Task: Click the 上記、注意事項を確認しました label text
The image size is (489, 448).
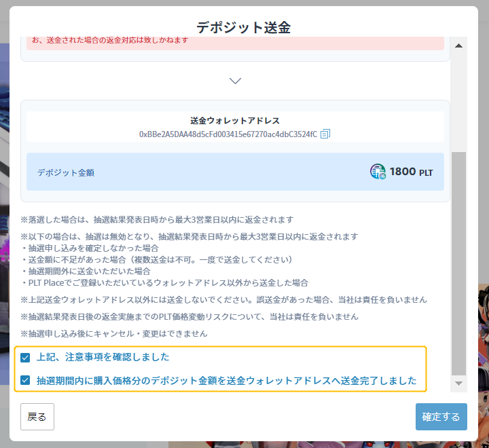Action: coord(103,357)
